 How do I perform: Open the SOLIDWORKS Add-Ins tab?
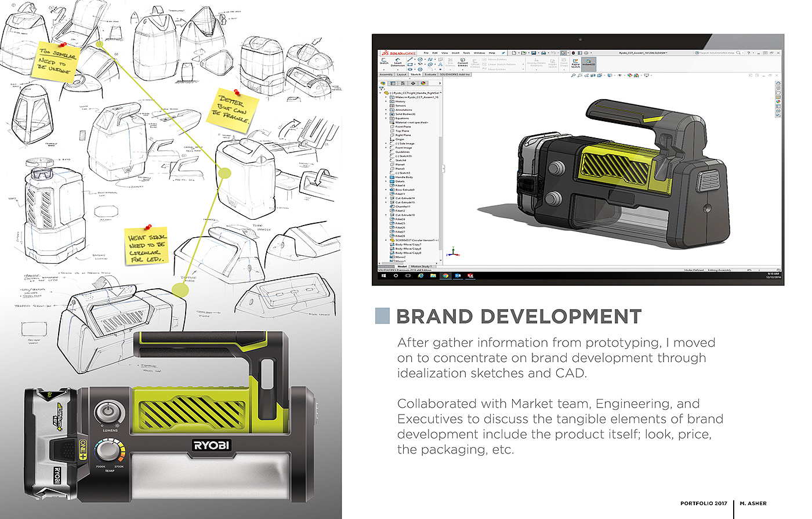tap(455, 75)
